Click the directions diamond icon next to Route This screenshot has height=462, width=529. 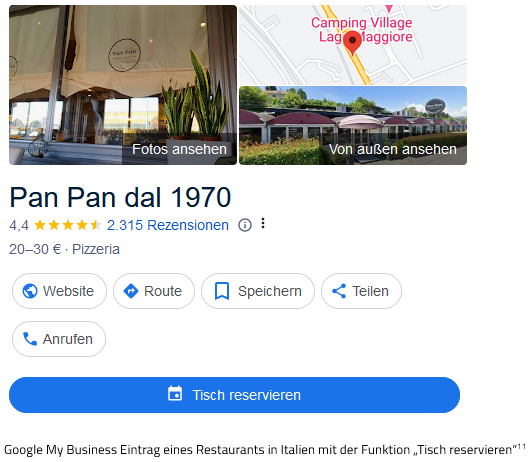[x=131, y=291]
